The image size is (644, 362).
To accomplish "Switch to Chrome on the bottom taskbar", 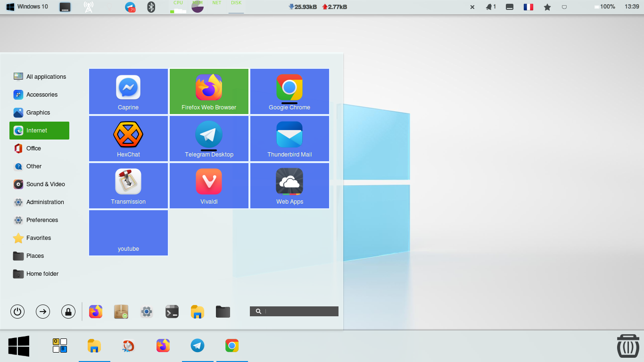I will pyautogui.click(x=232, y=346).
